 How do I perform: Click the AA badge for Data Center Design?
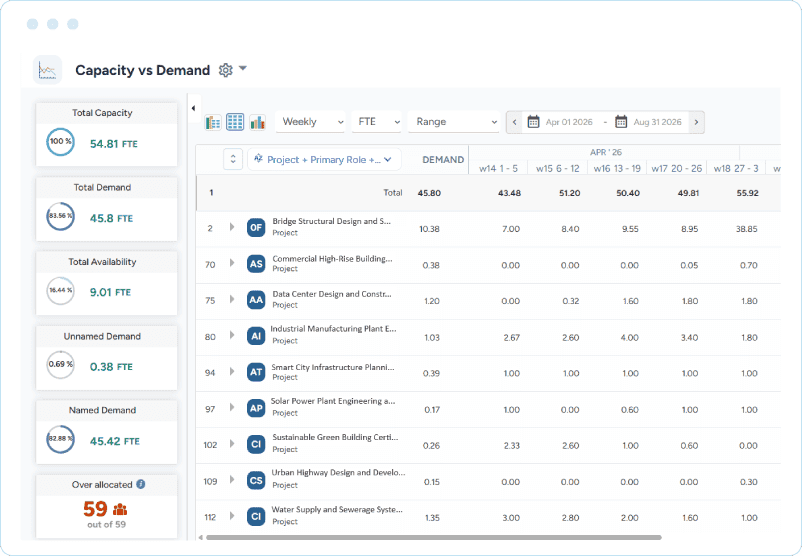pos(256,300)
